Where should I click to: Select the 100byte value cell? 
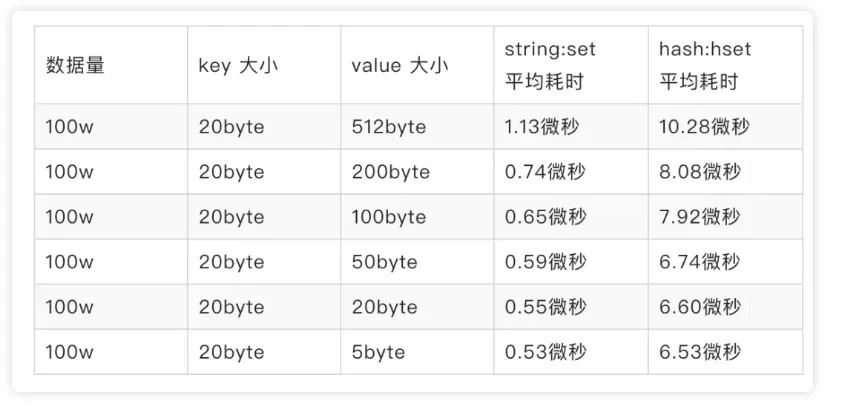417,217
